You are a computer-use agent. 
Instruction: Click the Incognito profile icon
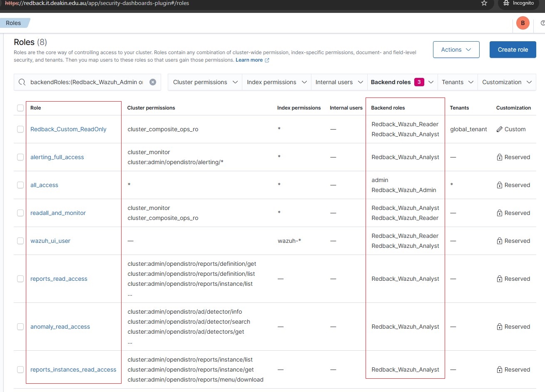click(506, 3)
